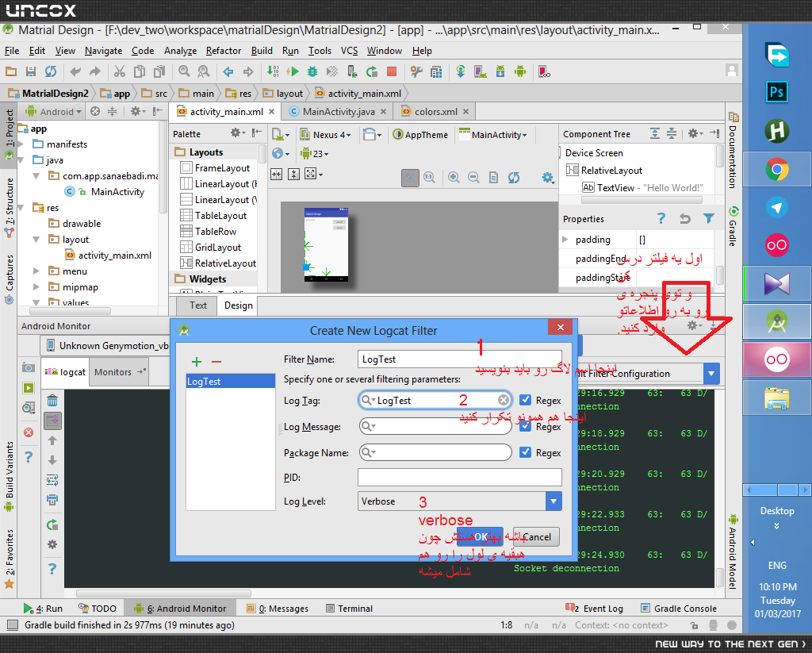
Task: Click the red Stop icon in toolbar
Action: pos(392,71)
